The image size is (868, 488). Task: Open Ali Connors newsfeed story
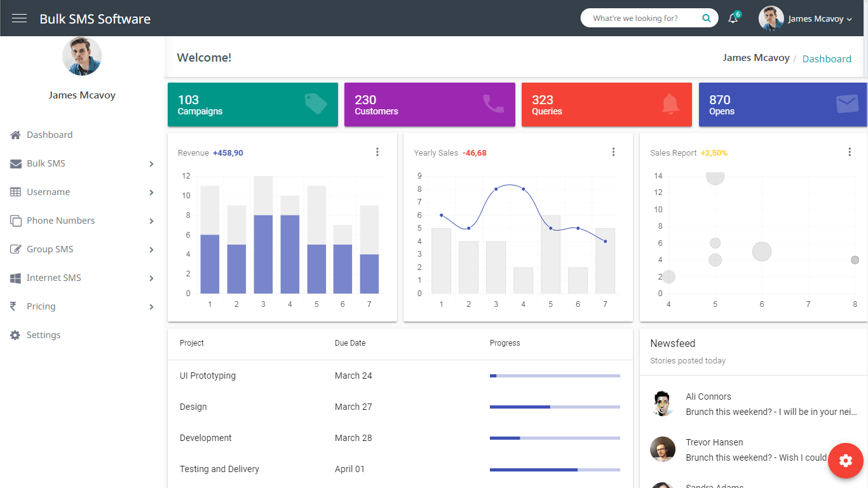point(754,404)
